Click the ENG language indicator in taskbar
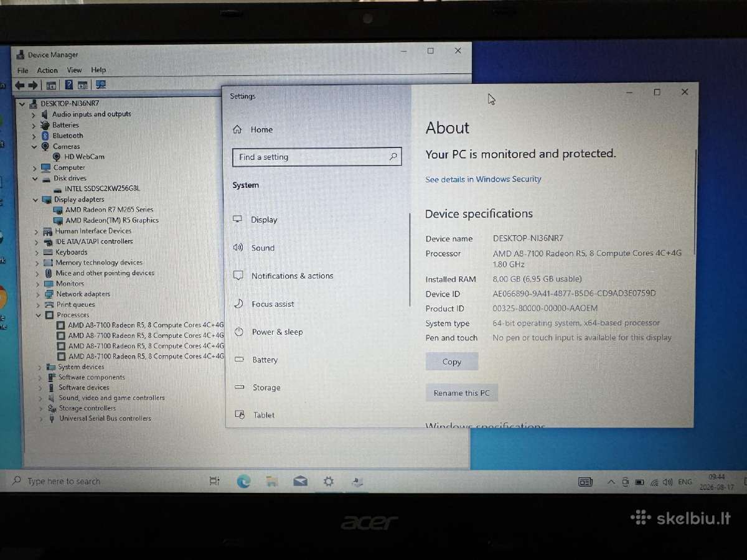Viewport: 747px width, 560px height. point(685,482)
